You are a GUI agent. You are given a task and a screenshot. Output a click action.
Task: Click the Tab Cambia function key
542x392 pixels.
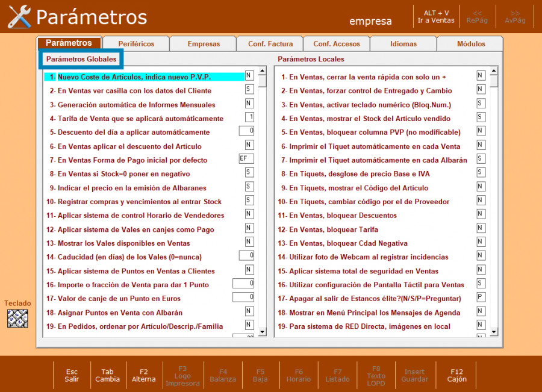[x=108, y=375]
